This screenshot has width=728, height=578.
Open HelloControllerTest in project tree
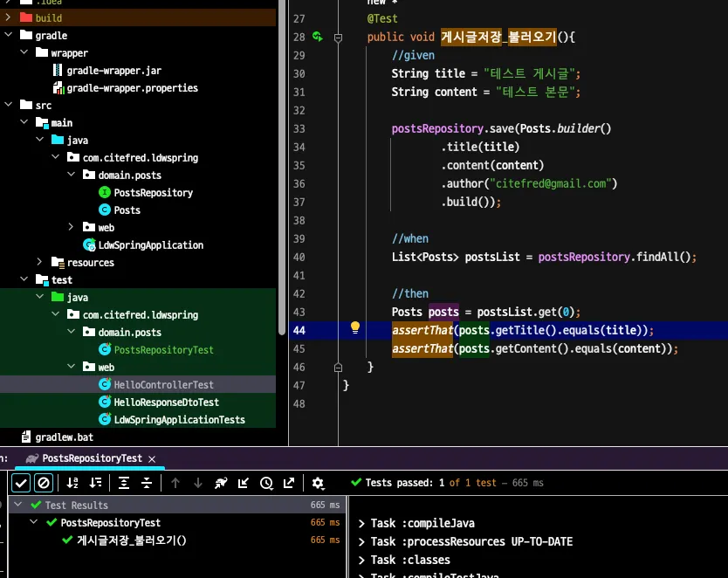click(x=162, y=384)
